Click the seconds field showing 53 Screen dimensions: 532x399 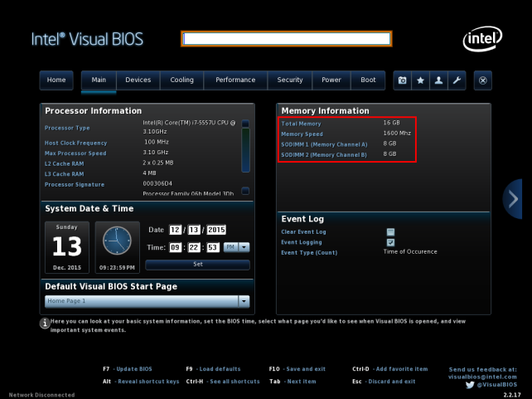(212, 247)
